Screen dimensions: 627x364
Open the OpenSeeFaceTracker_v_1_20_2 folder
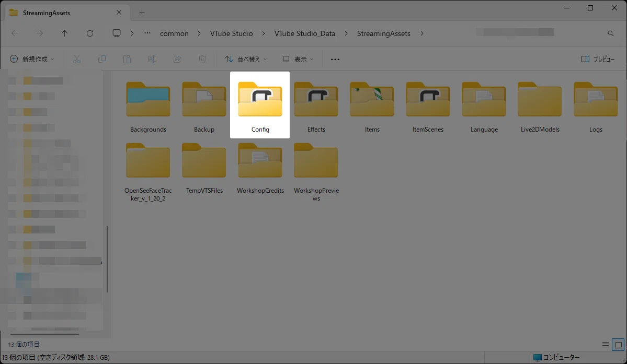[x=148, y=172]
